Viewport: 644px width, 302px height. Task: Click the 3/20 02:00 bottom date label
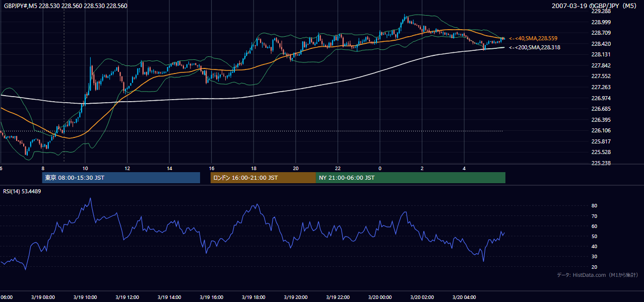tap(422, 297)
